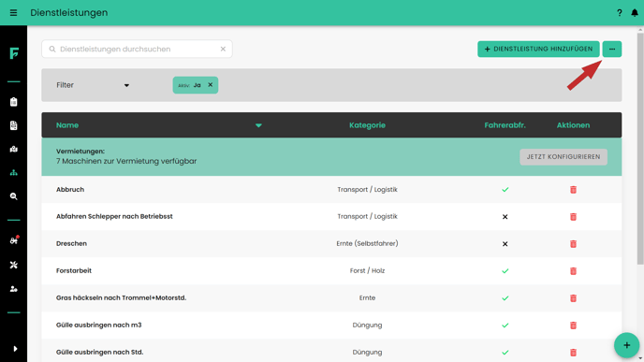This screenshot has width=644, height=362.
Task: Remove the Aktiv: Ja filter chip
Action: tap(211, 84)
